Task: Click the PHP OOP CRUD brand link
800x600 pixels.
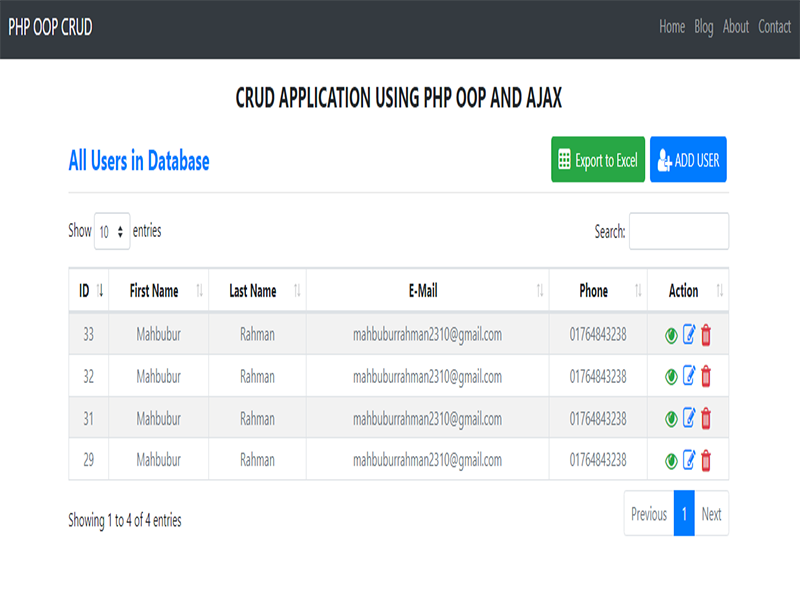Action: (50, 27)
